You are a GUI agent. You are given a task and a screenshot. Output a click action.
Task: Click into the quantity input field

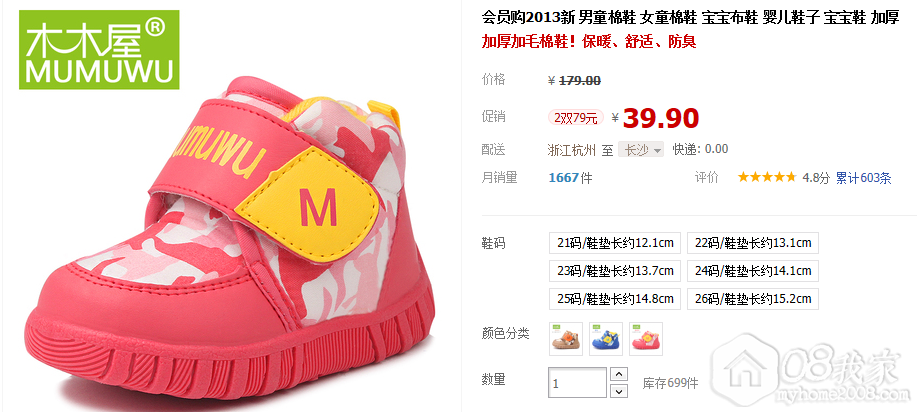[x=577, y=383]
